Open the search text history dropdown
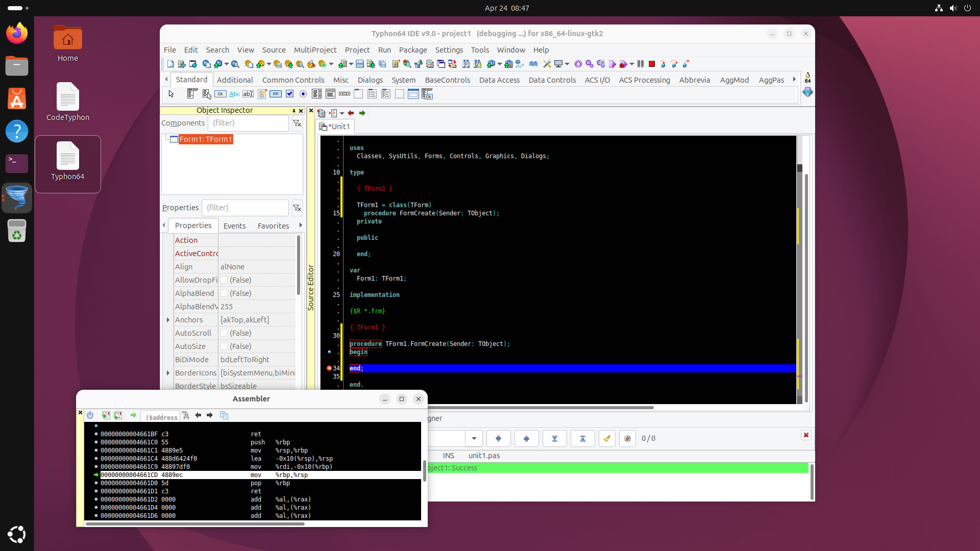 click(x=474, y=438)
